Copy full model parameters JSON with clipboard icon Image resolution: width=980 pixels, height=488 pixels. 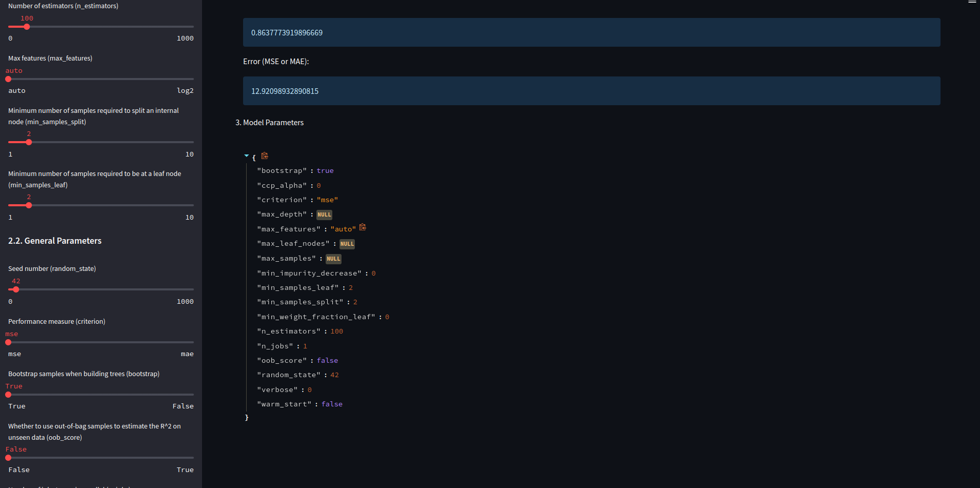(x=264, y=155)
